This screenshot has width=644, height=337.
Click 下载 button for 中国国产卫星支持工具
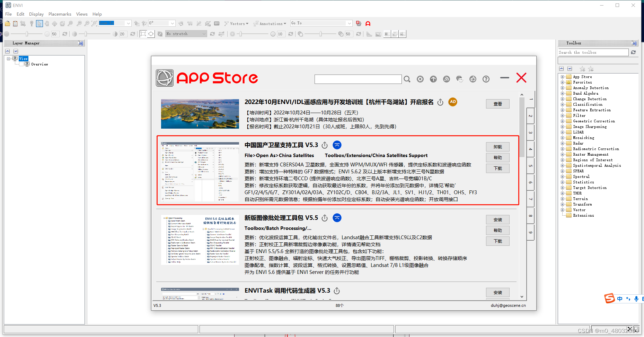click(497, 168)
